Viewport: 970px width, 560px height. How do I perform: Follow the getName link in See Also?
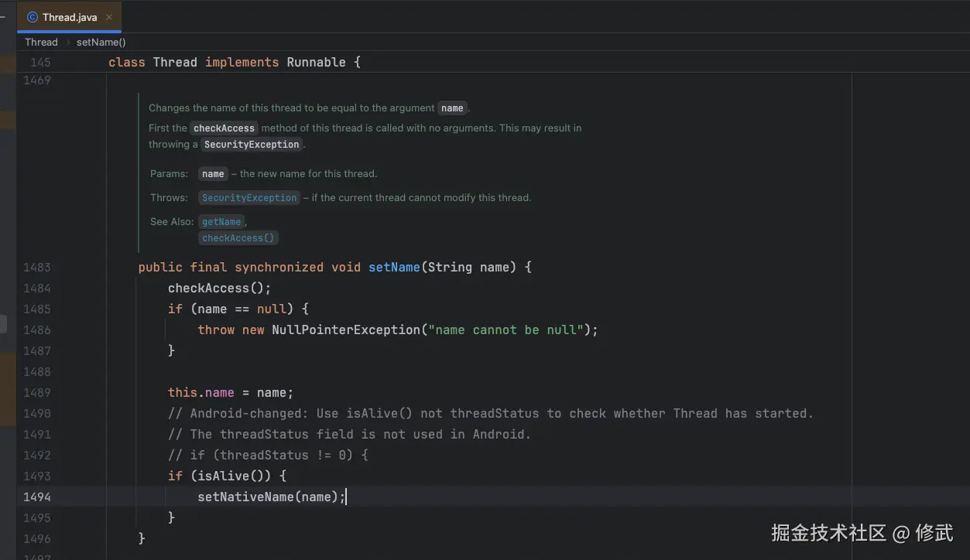(x=221, y=222)
